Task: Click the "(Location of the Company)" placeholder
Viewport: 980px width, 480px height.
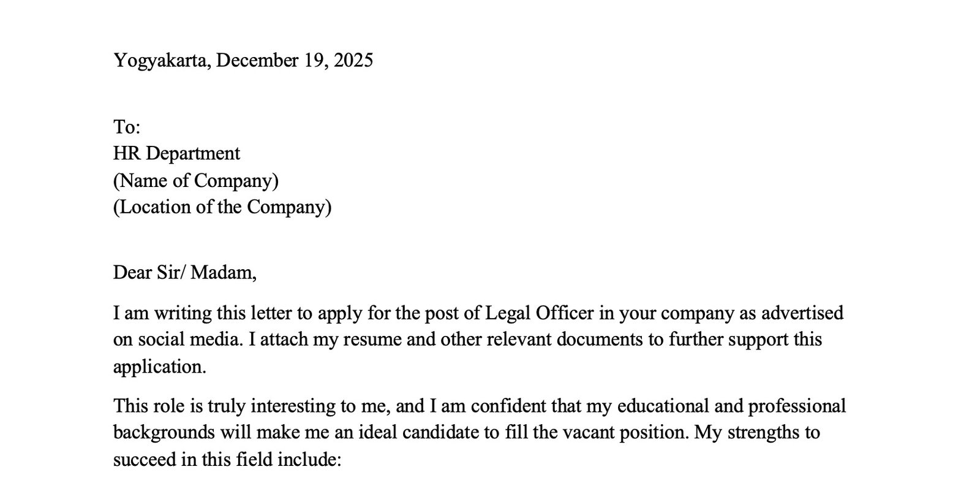Action: coord(222,207)
